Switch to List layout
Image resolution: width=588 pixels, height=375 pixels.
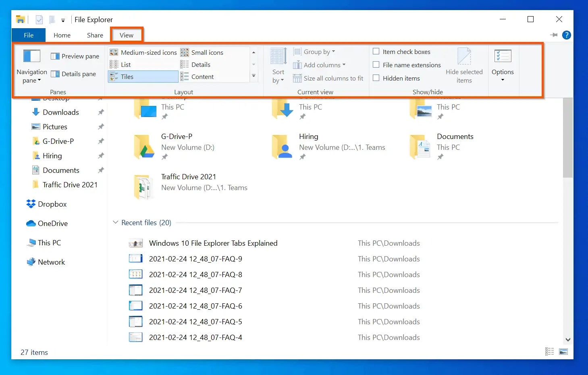click(120, 64)
